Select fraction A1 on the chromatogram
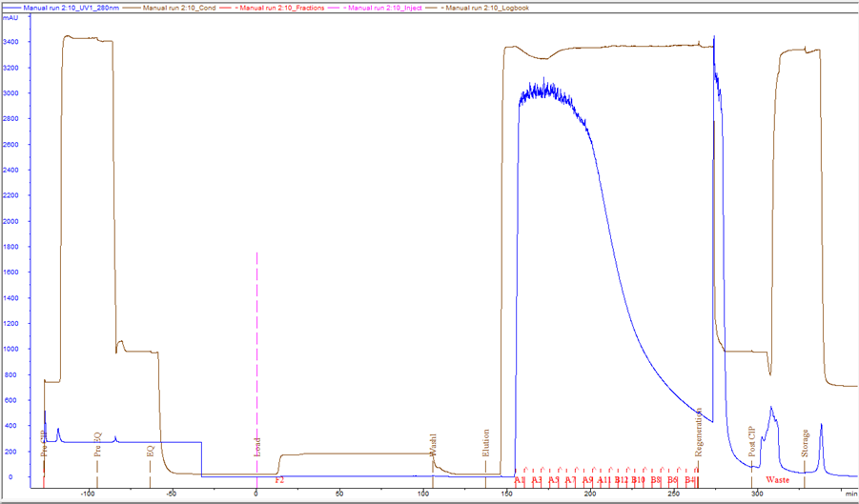The height and width of the screenshot is (504, 859). click(520, 481)
